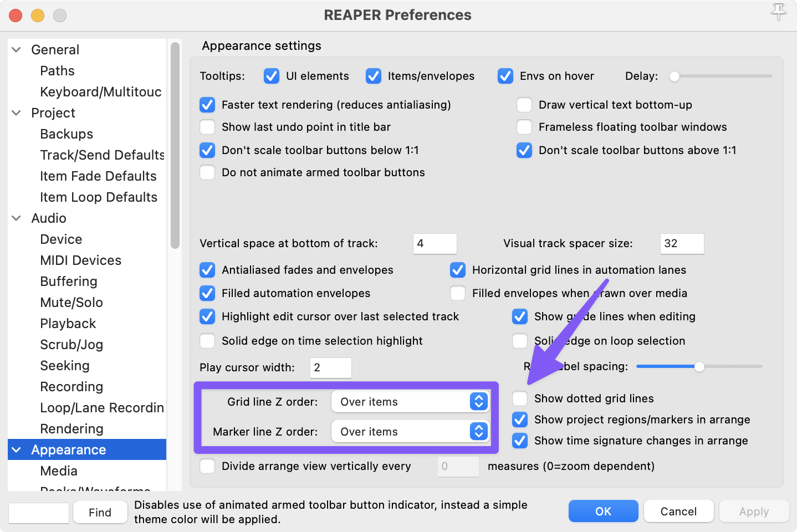Collapse the General tree section
The height and width of the screenshot is (532, 797).
tap(17, 50)
